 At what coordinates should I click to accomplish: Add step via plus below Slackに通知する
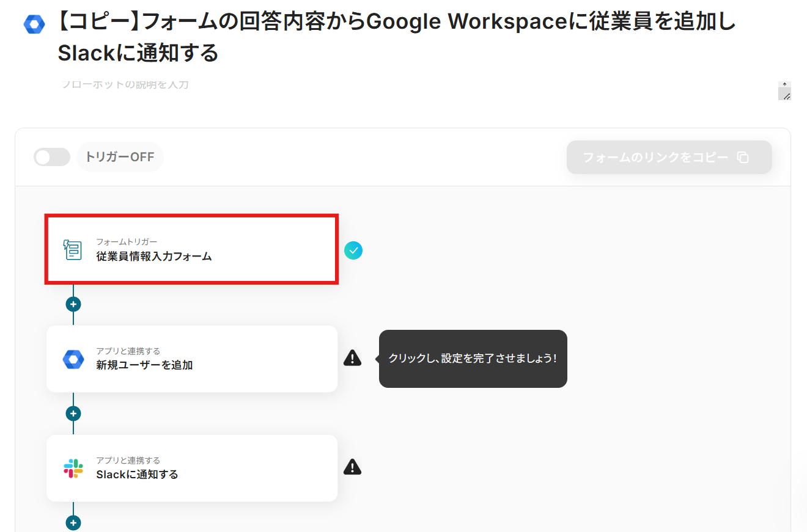73,523
